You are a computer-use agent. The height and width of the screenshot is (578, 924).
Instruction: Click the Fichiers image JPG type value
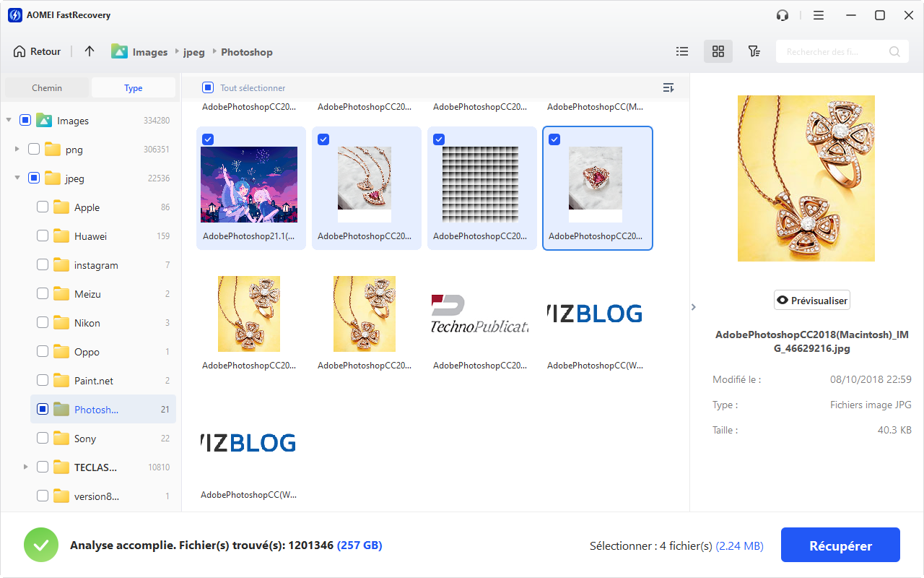871,405
